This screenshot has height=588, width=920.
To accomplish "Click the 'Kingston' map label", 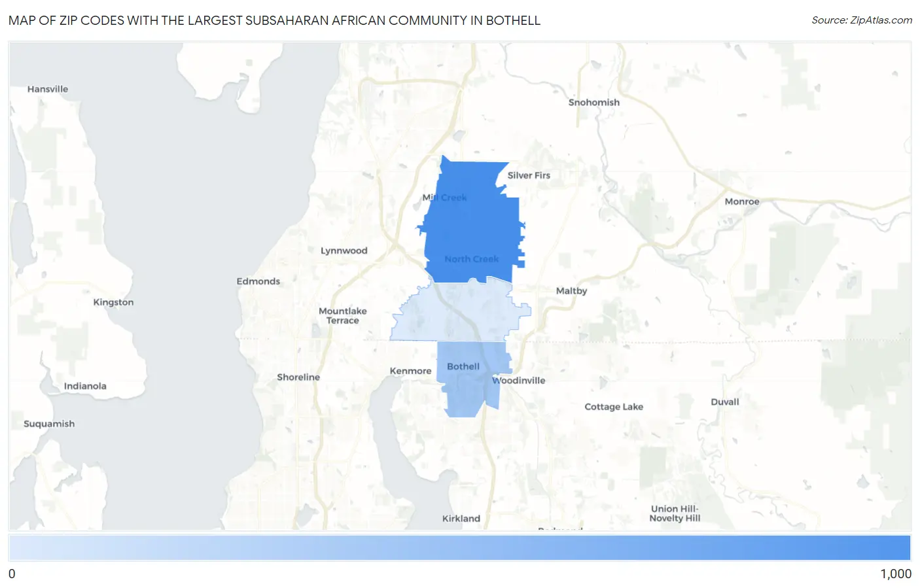I will [x=113, y=302].
